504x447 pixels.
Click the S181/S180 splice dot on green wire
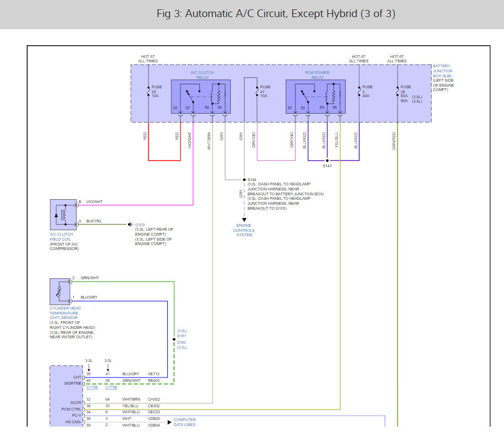tap(174, 339)
